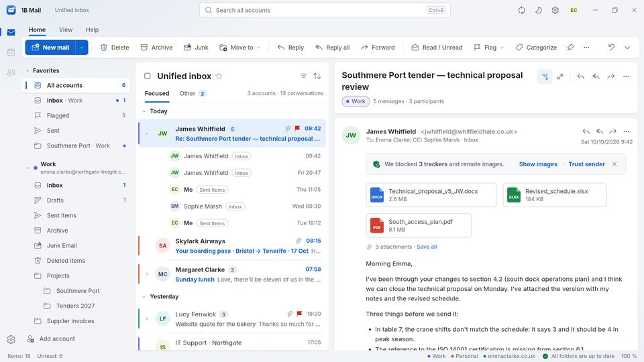Image resolution: width=644 pixels, height=362 pixels.
Task: Change sort order with the arrows icon
Action: (317, 76)
